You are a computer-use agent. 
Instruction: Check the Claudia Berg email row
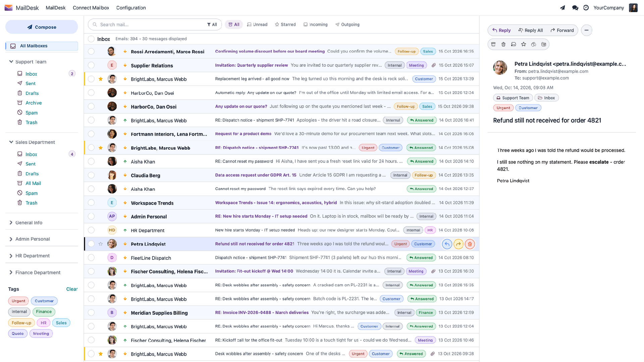pyautogui.click(x=91, y=175)
